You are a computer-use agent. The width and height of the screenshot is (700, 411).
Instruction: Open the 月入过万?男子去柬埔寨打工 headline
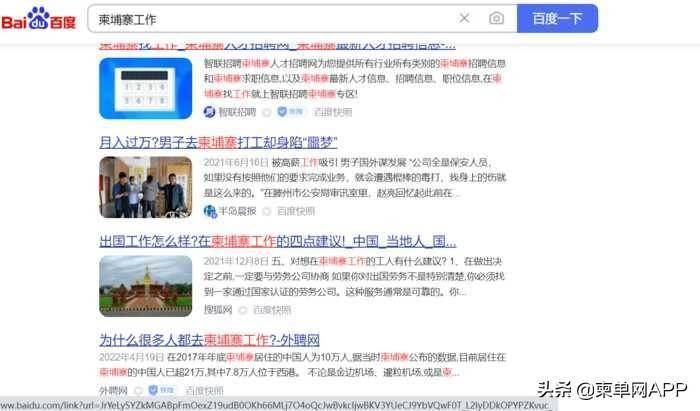coord(218,143)
